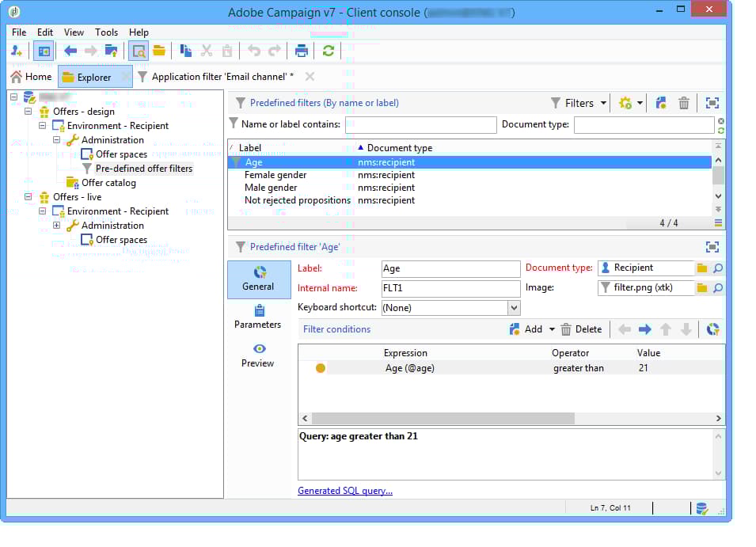Switch to the Home tab
Screen dimensions: 756x547
[32, 77]
